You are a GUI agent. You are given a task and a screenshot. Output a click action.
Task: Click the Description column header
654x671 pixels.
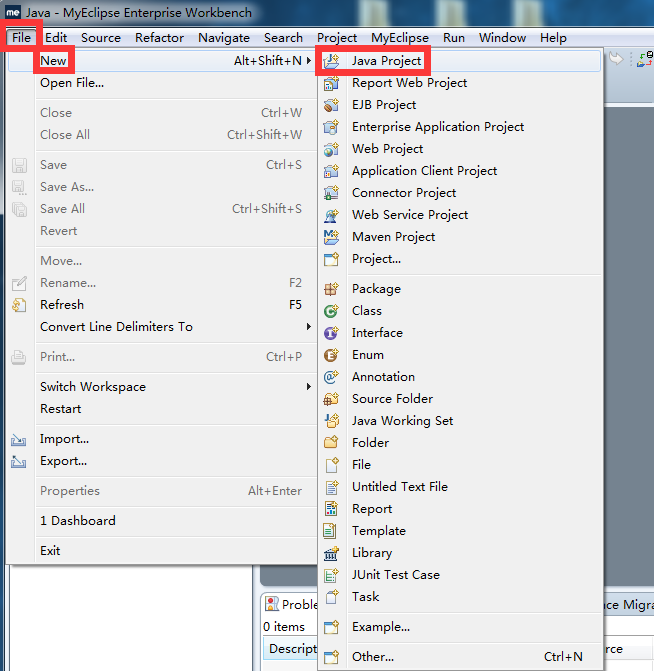[x=291, y=649]
